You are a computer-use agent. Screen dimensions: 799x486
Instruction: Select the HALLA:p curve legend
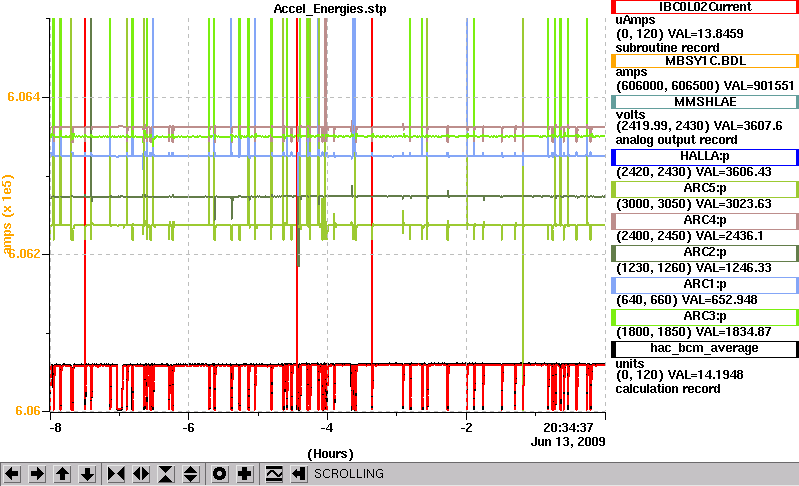point(705,157)
